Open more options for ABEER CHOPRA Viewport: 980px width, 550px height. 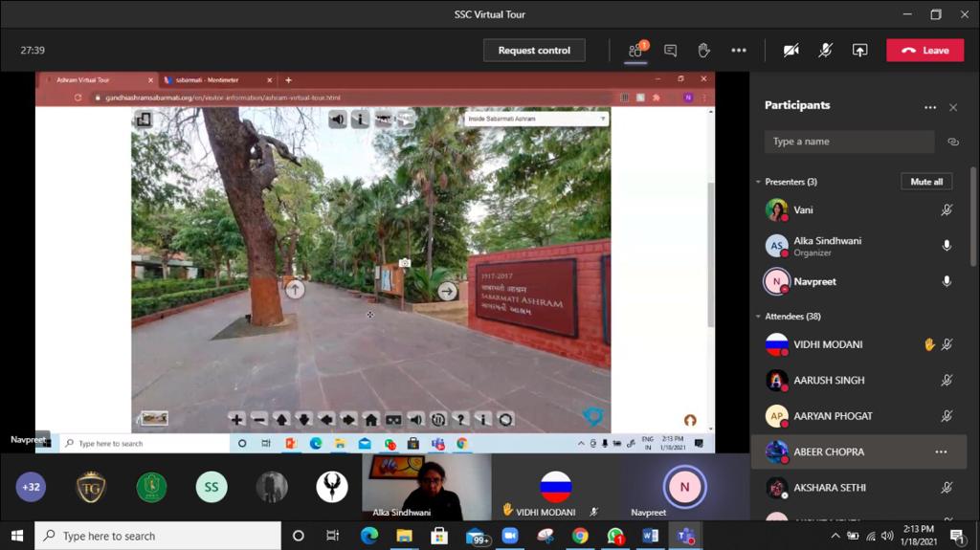coord(941,451)
